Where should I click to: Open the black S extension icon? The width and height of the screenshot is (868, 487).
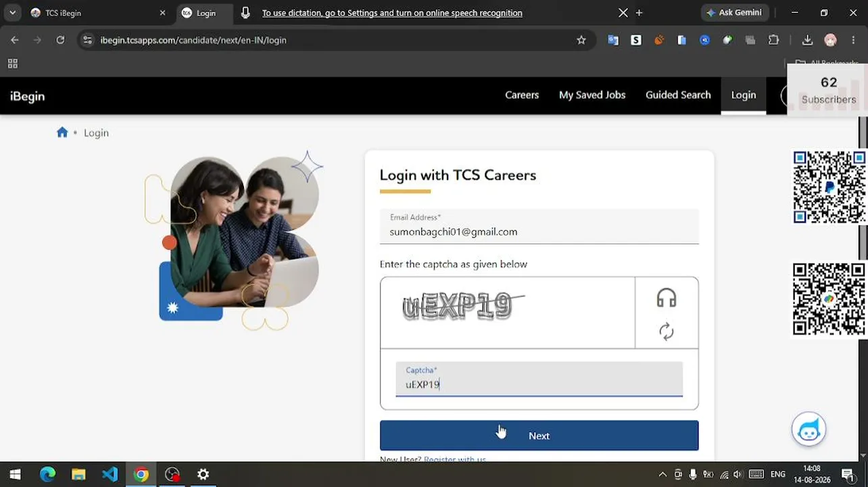coord(636,40)
